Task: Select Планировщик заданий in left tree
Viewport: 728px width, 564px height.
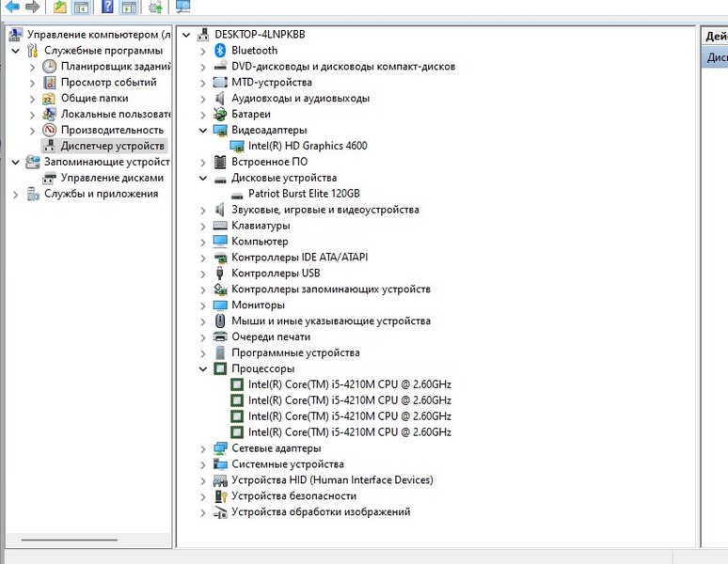Action: pos(115,67)
